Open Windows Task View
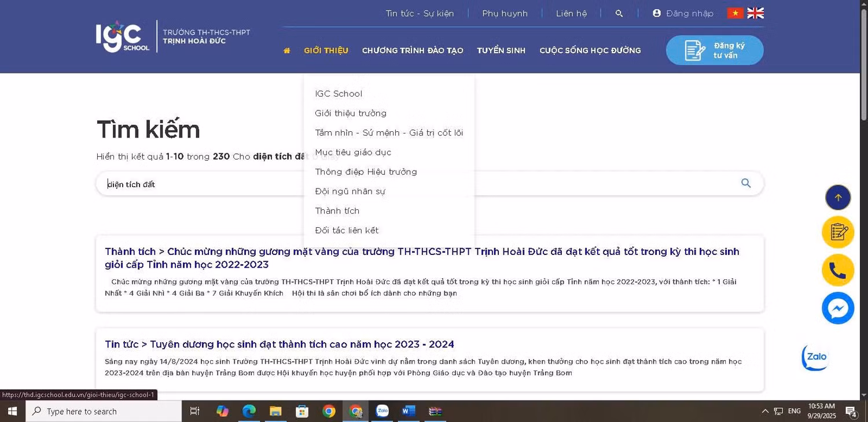Image resolution: width=868 pixels, height=422 pixels. coord(195,411)
